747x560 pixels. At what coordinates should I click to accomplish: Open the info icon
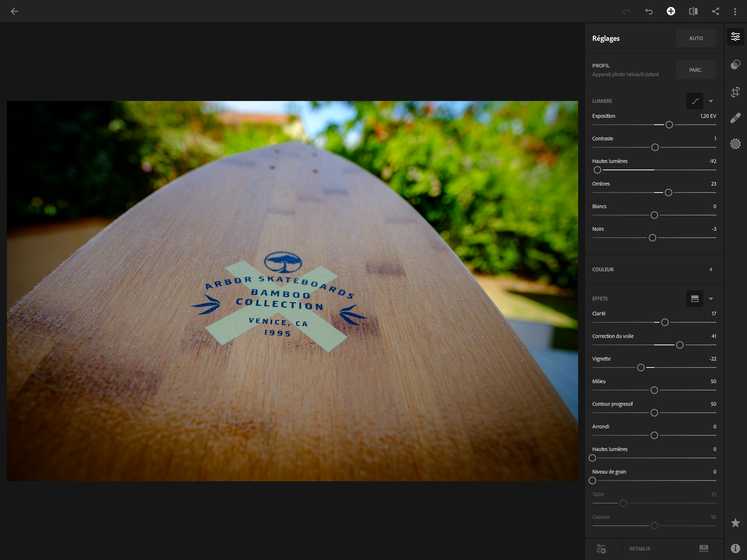(x=735, y=548)
